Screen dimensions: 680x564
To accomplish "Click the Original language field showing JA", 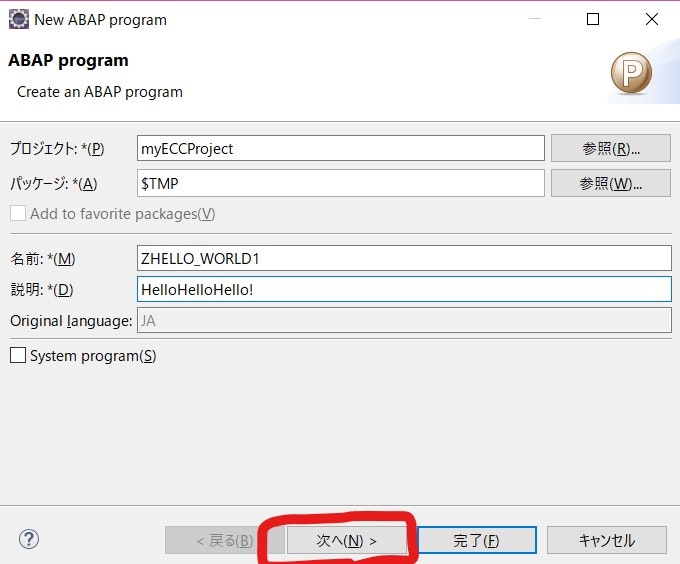I will point(404,320).
